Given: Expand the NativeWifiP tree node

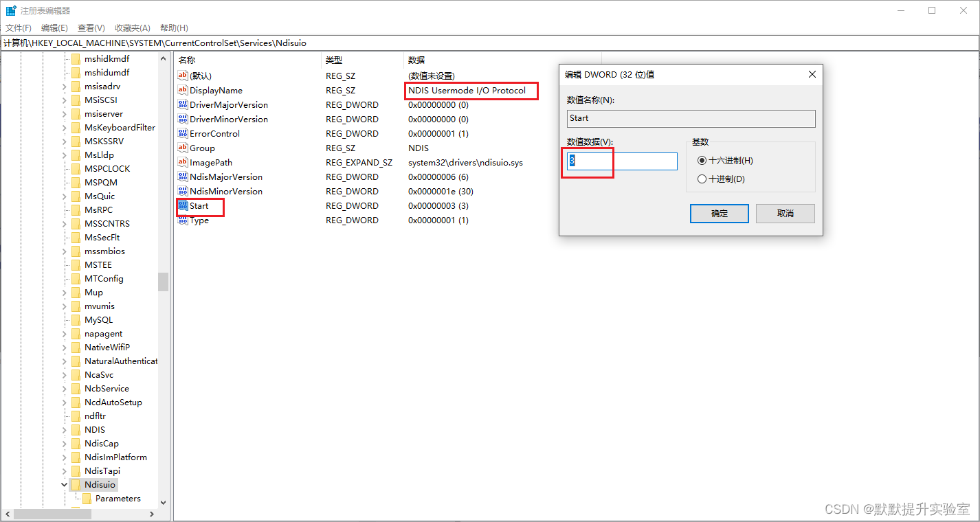Looking at the screenshot, I should tap(64, 348).
